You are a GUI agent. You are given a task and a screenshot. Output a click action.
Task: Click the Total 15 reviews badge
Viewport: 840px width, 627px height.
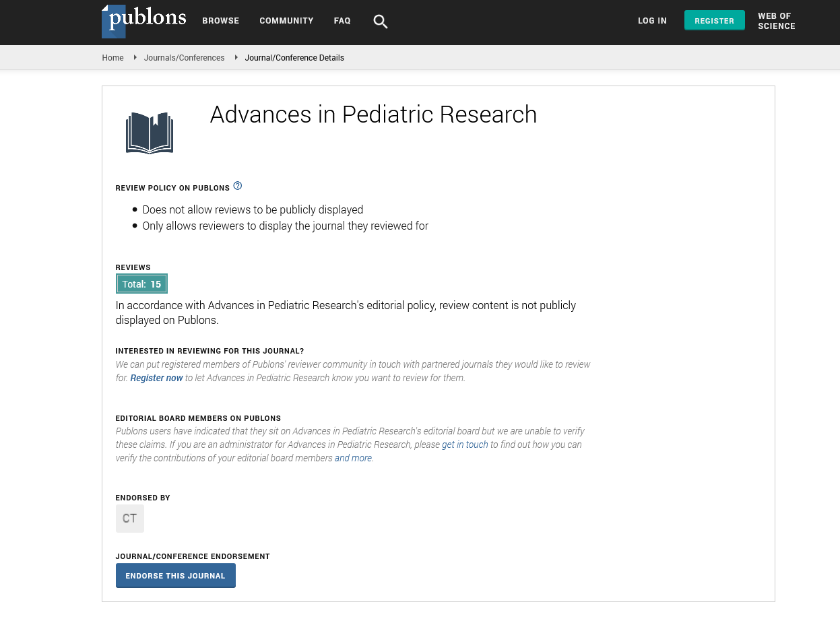(141, 284)
